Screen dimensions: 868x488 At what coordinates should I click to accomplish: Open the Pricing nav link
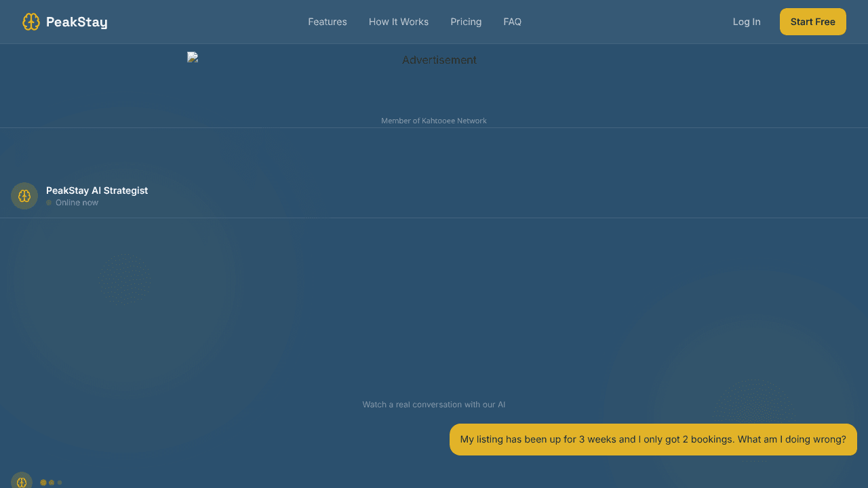click(466, 22)
